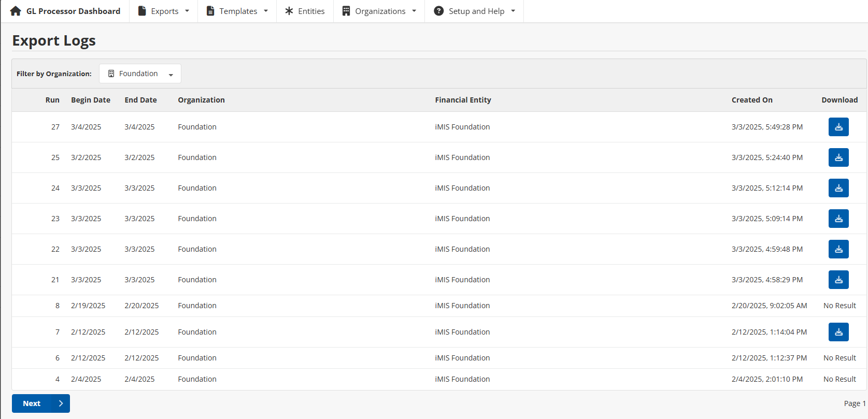Open GL Processor Dashboard

coord(73,11)
